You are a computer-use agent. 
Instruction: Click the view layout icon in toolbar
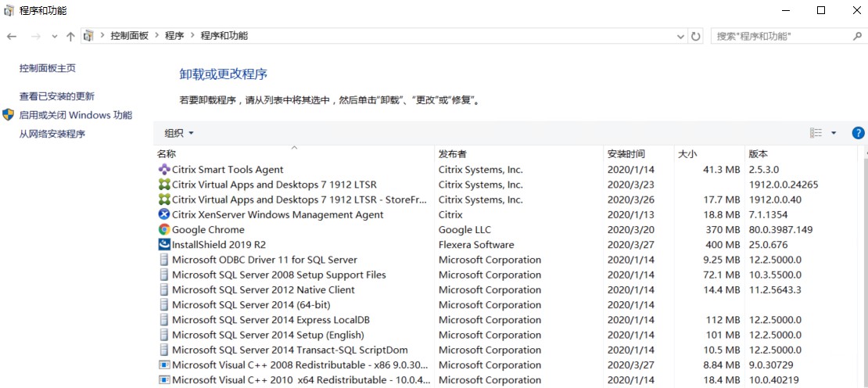point(816,133)
